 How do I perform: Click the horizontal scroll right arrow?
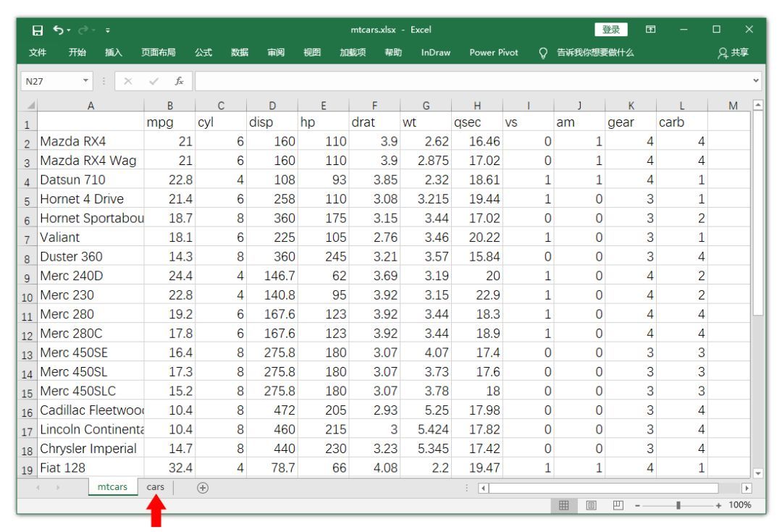pyautogui.click(x=746, y=488)
